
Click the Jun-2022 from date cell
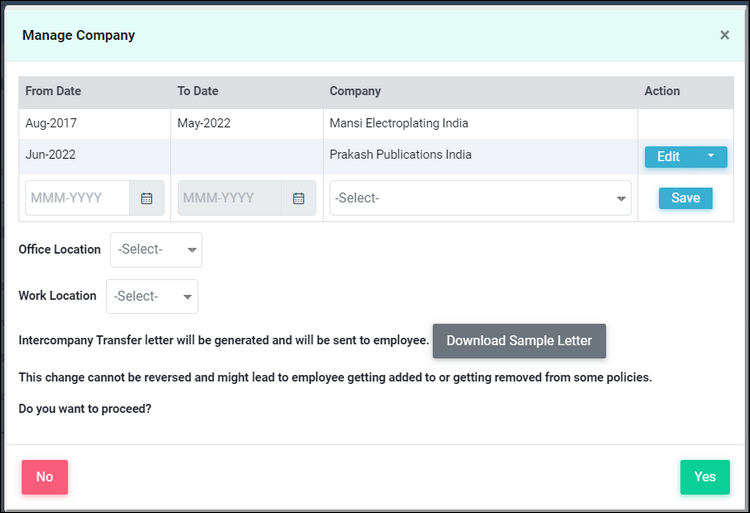tap(50, 154)
